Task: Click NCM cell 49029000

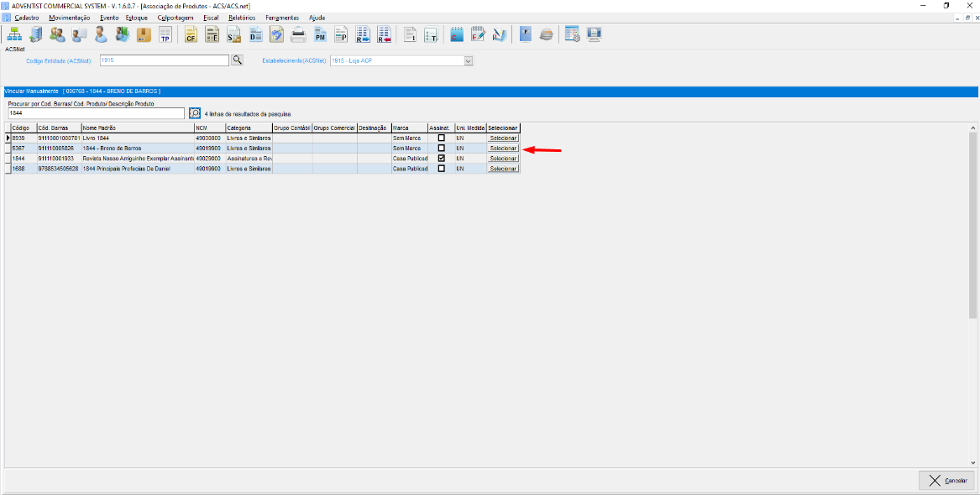Action: [209, 159]
